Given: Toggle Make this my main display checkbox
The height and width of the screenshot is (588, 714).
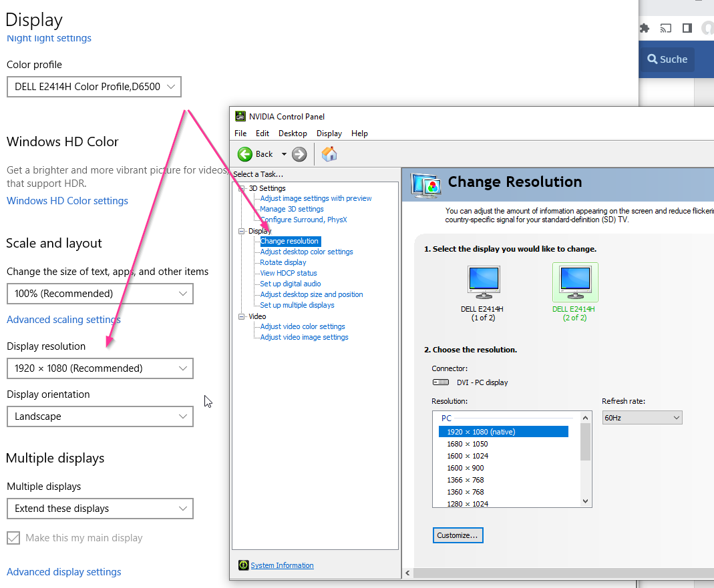Looking at the screenshot, I should (13, 538).
